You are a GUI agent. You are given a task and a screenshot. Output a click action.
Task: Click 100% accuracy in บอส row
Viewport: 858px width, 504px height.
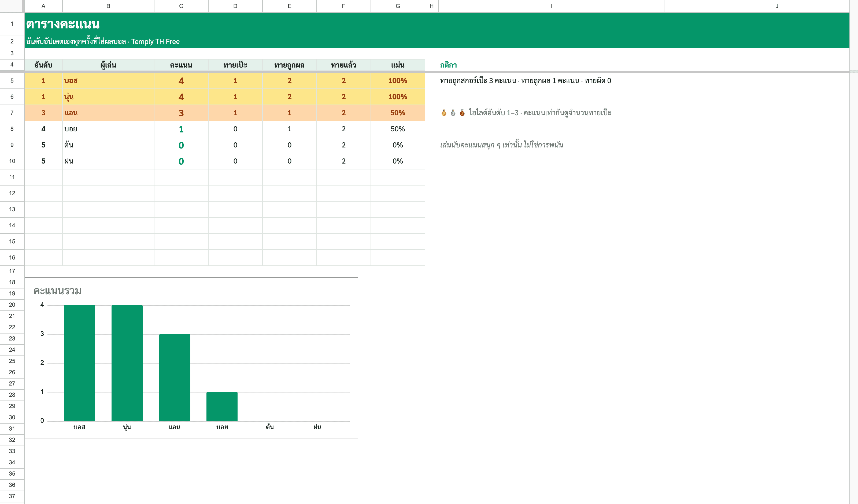tap(398, 81)
